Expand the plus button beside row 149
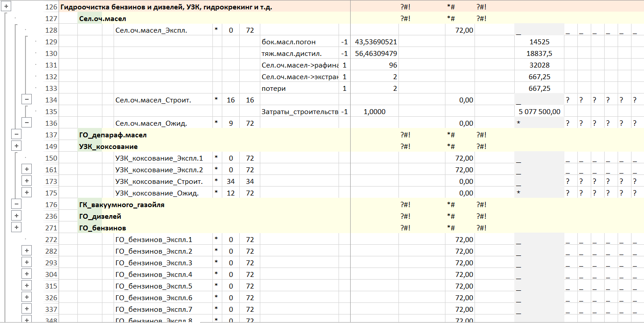This screenshot has height=323, width=644. 16,146
